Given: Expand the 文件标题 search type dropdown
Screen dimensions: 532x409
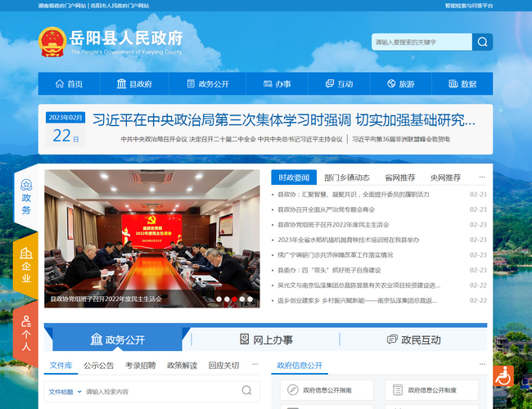Looking at the screenshot, I should click(65, 392).
